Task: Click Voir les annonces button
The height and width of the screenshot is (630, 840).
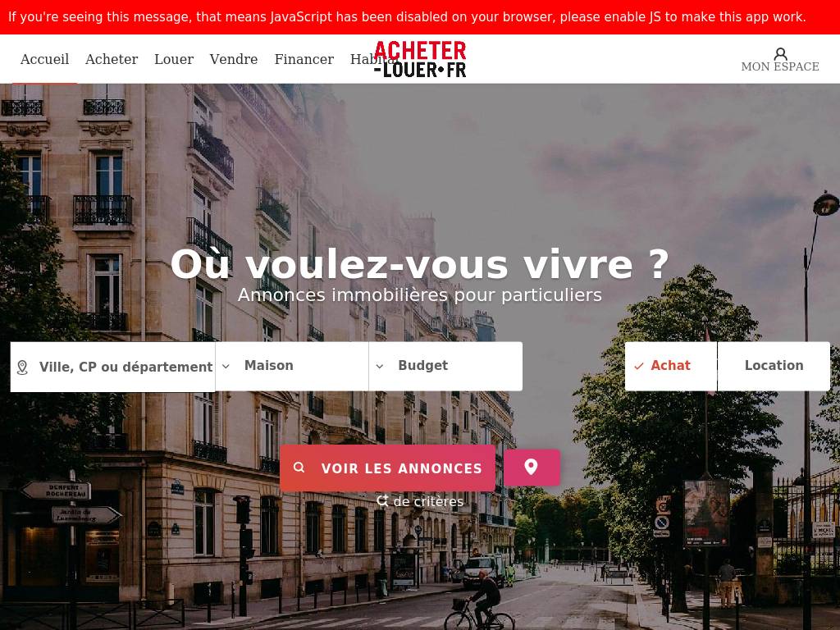Action: 387,468
